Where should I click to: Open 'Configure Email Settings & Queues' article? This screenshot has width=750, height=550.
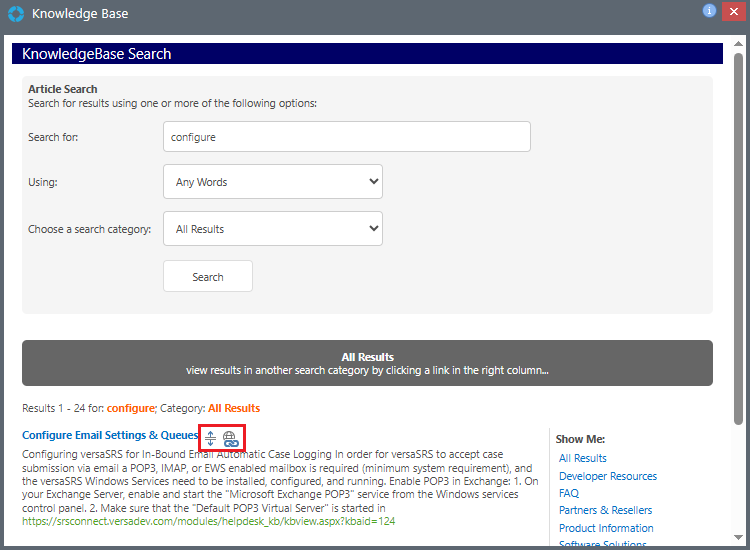click(110, 435)
